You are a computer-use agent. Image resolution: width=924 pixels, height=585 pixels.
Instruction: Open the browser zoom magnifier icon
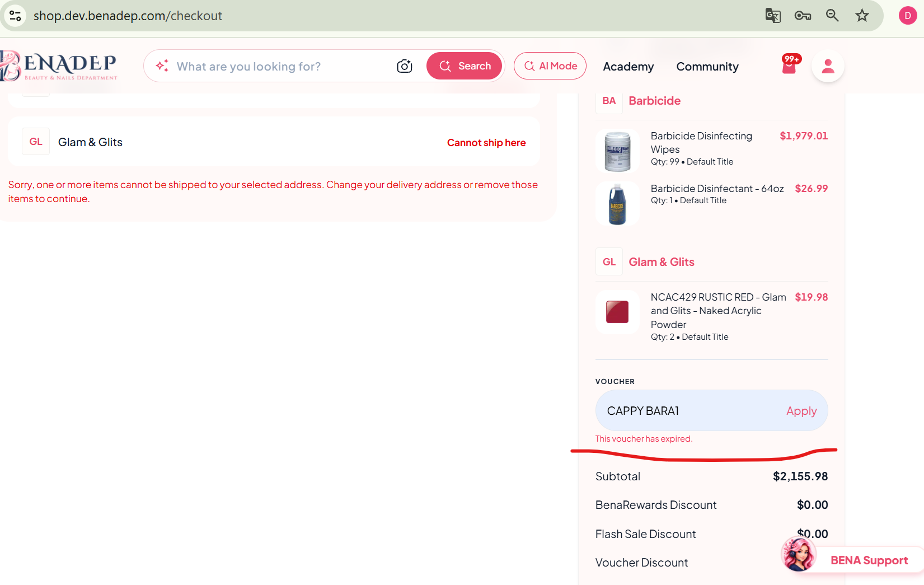click(832, 16)
